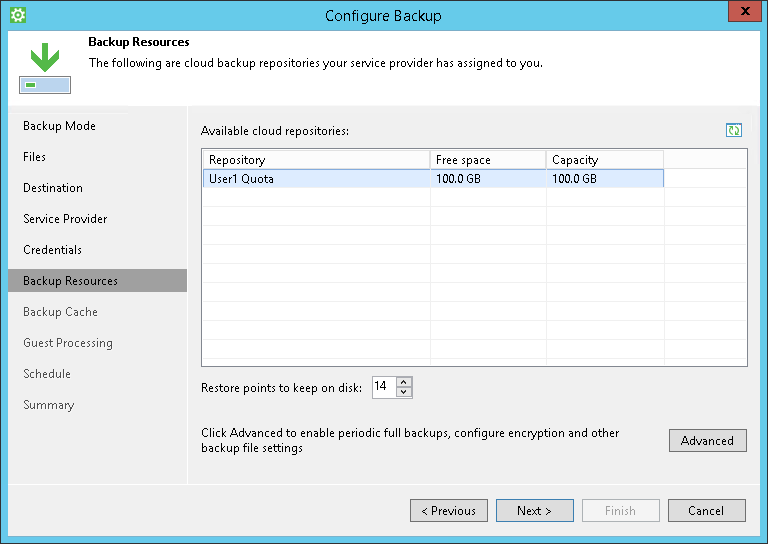This screenshot has height=544, width=768.
Task: Click the Capacity column header
Action: (604, 160)
